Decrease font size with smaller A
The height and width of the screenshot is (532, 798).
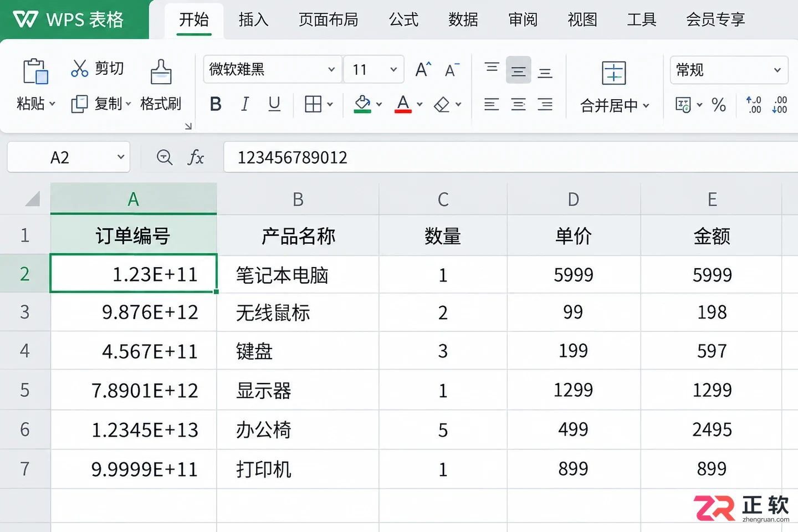[x=452, y=70]
